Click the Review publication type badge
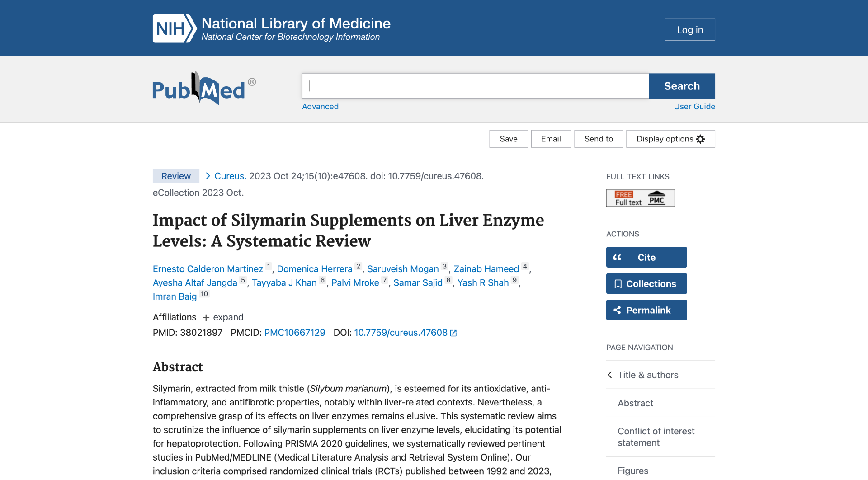Viewport: 868px width, 480px height. click(x=176, y=176)
